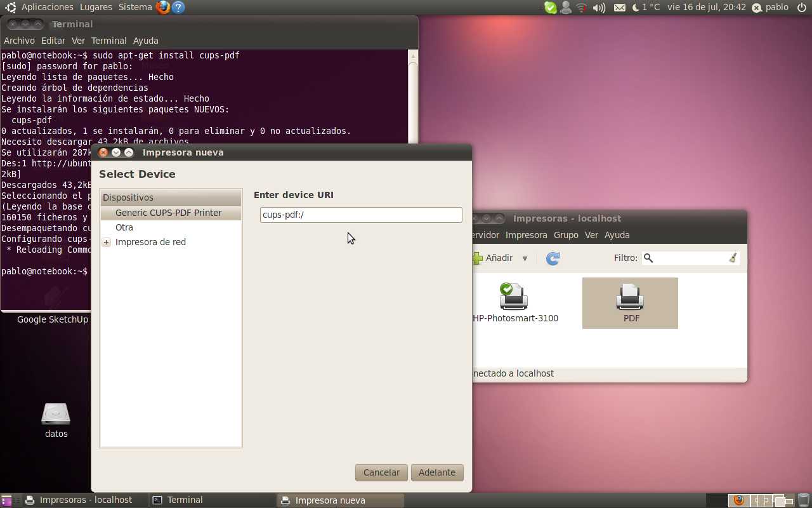Refresh the printer list with the blue arrow icon

[552, 258]
